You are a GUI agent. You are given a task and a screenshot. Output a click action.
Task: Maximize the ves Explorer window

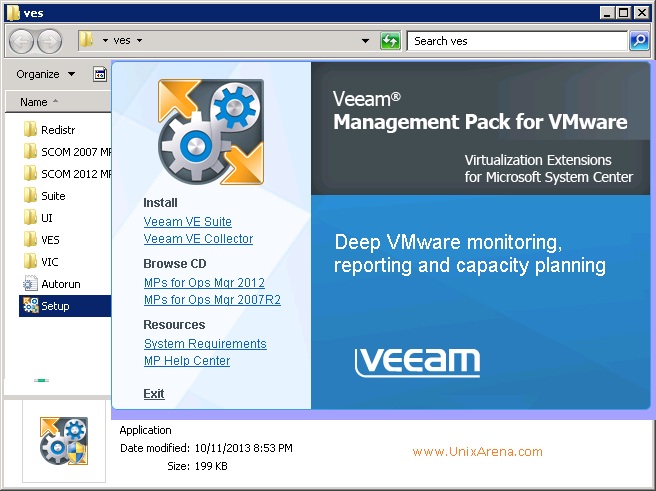point(623,13)
